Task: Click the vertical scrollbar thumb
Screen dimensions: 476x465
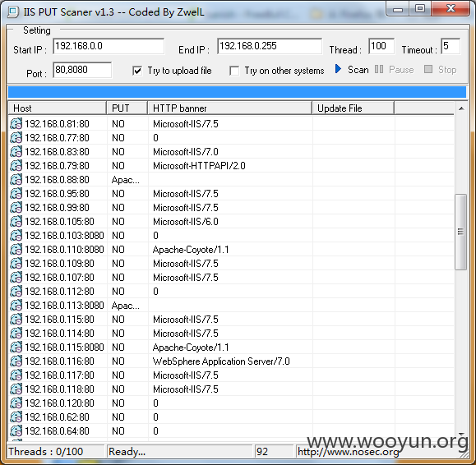Action: point(461,232)
